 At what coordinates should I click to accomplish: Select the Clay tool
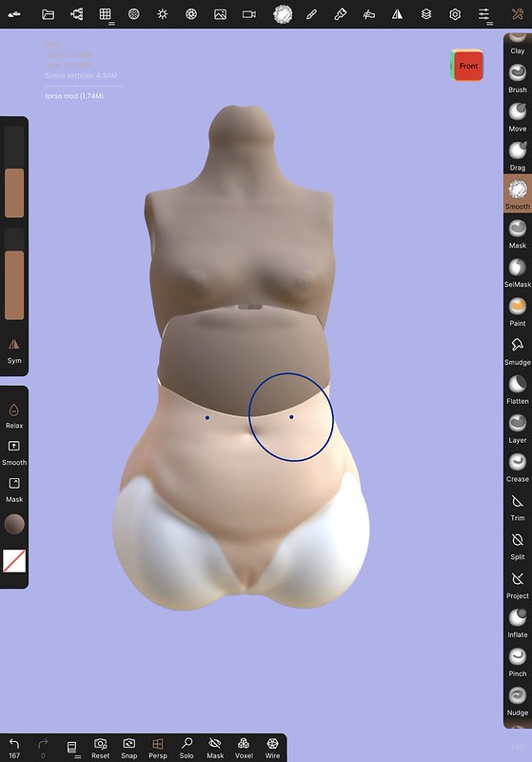click(x=518, y=44)
